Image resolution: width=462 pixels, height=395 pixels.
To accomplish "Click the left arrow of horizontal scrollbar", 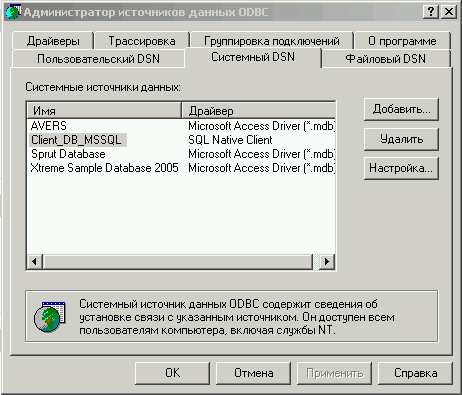I will pos(35,261).
